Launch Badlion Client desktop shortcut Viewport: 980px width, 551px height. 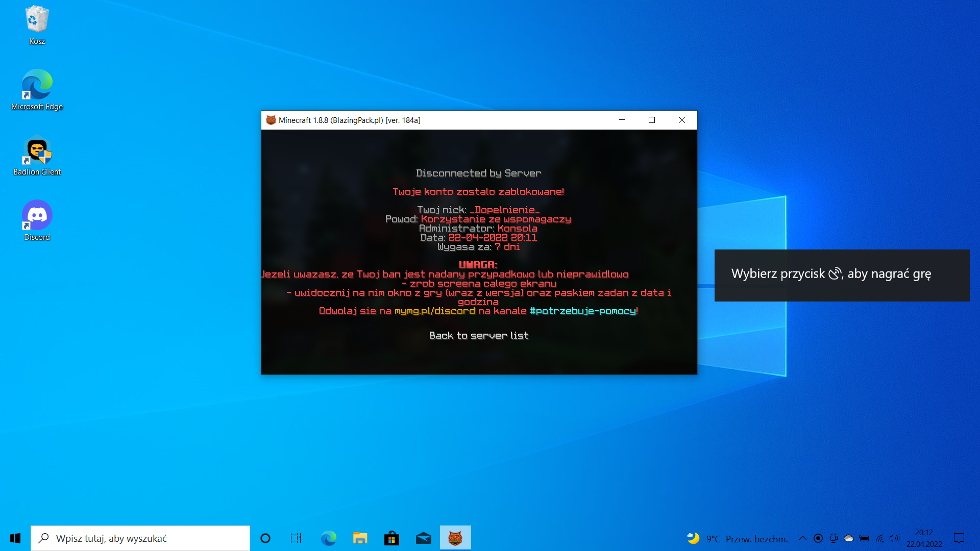(37, 151)
